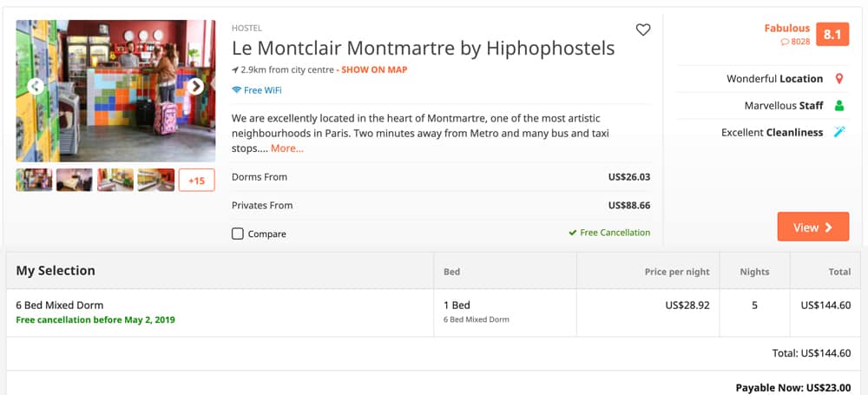The height and width of the screenshot is (395, 868).
Task: Show previous photo with left arrow
Action: click(x=36, y=86)
